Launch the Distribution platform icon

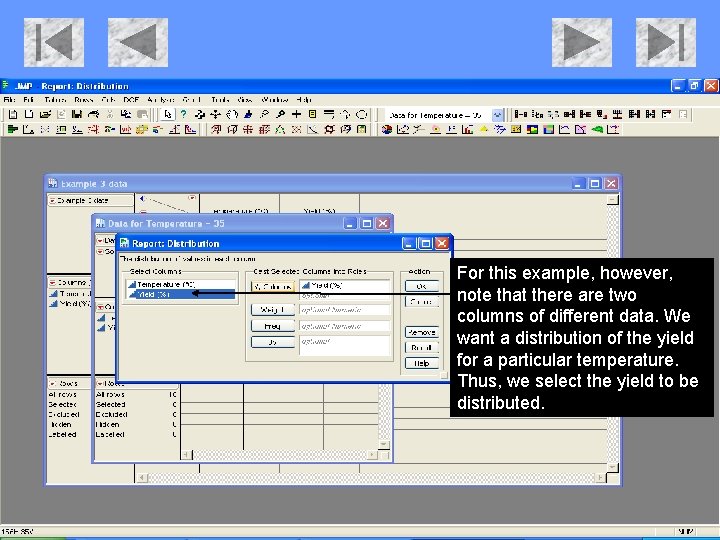click(13, 129)
